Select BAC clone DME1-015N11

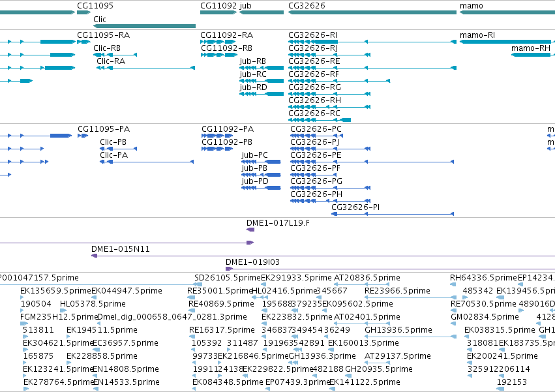click(x=121, y=249)
